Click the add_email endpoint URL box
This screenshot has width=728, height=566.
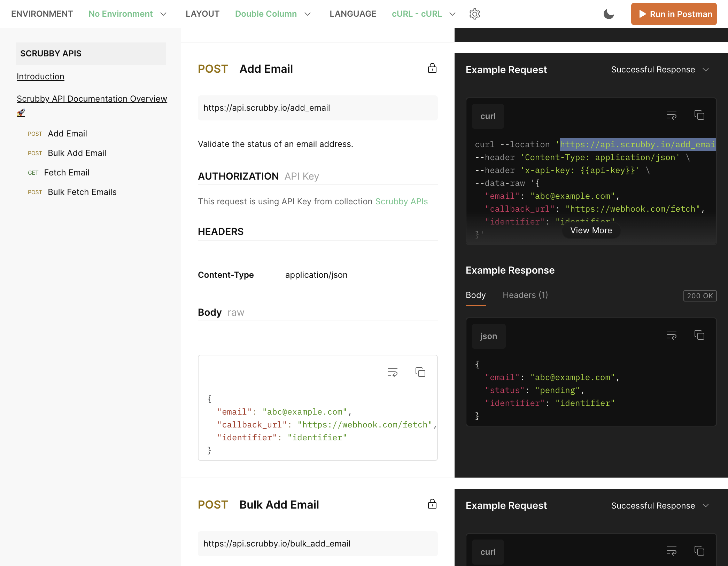[x=318, y=108]
